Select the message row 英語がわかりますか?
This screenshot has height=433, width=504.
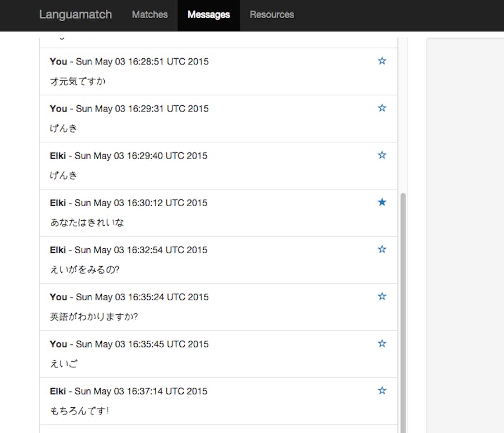coord(218,307)
